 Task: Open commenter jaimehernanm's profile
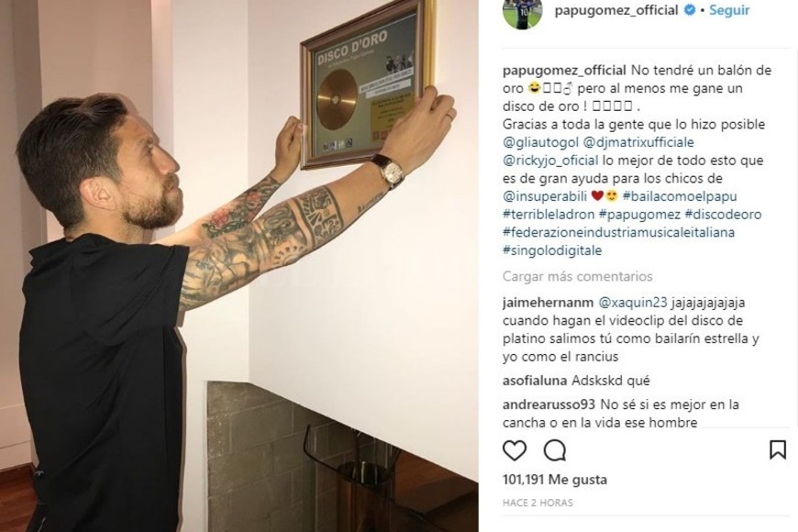pyautogui.click(x=548, y=303)
